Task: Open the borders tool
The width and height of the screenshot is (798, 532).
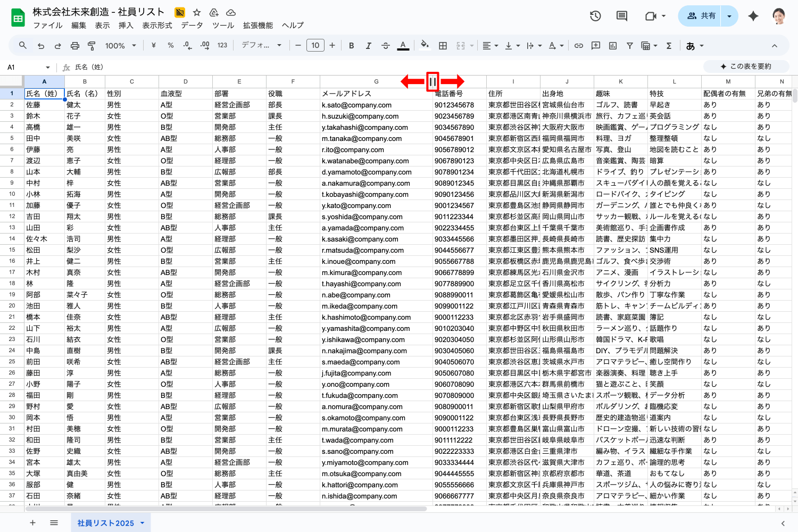Action: (443, 46)
